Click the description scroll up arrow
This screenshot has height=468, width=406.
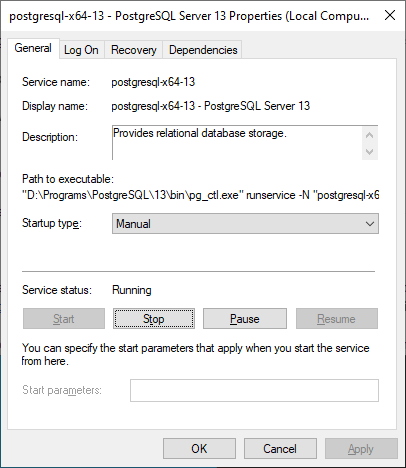coord(370,135)
